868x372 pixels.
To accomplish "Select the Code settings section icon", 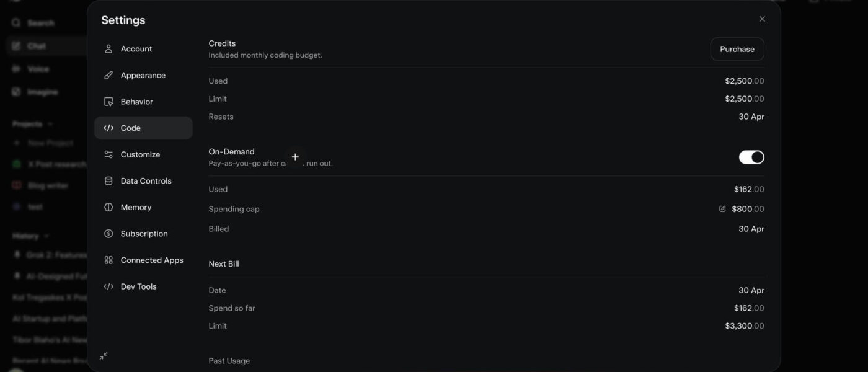I will (108, 127).
